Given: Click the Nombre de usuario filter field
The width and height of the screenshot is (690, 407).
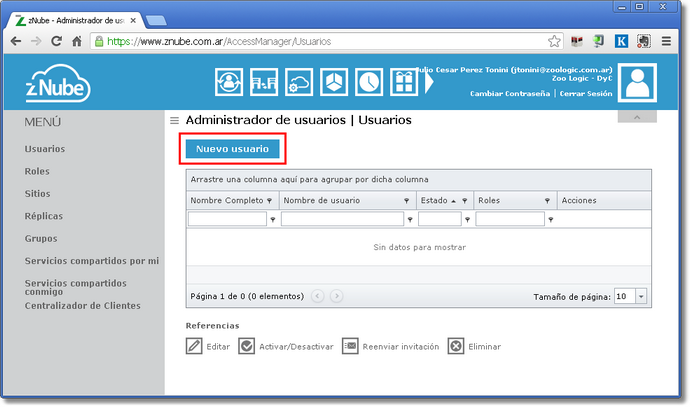Looking at the screenshot, I should click(x=341, y=219).
